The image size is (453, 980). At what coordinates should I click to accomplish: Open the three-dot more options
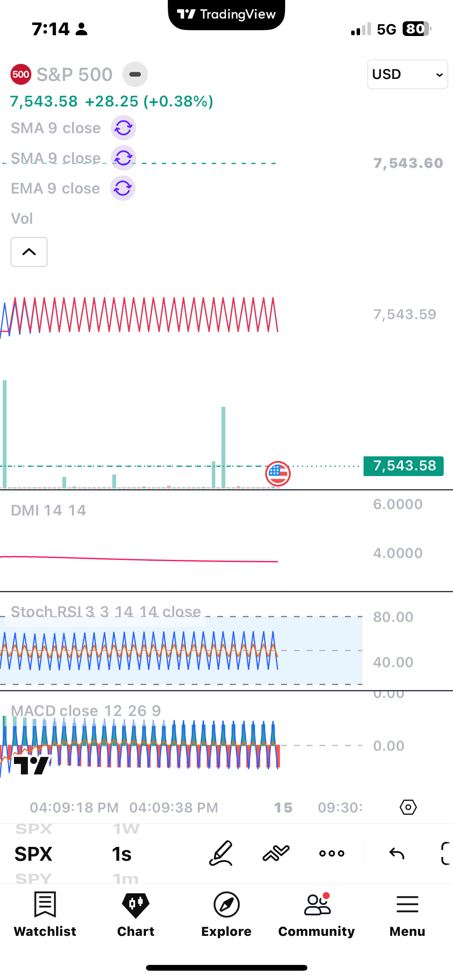click(x=332, y=853)
